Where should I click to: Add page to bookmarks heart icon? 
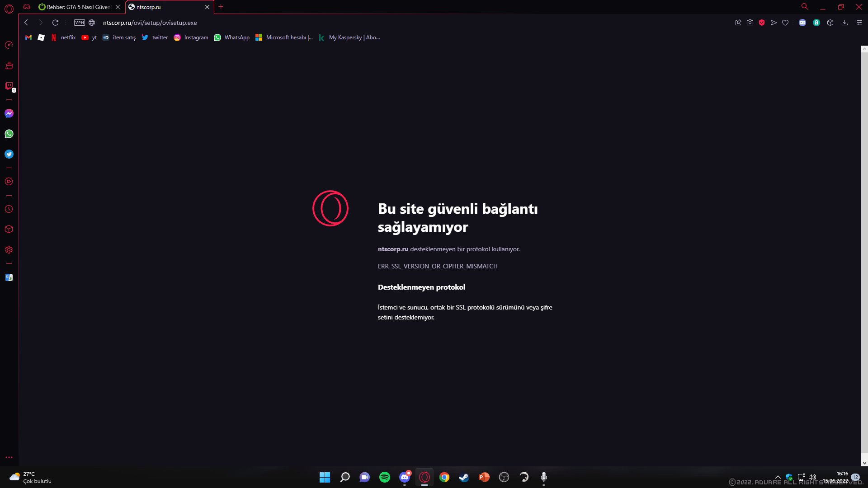(785, 23)
